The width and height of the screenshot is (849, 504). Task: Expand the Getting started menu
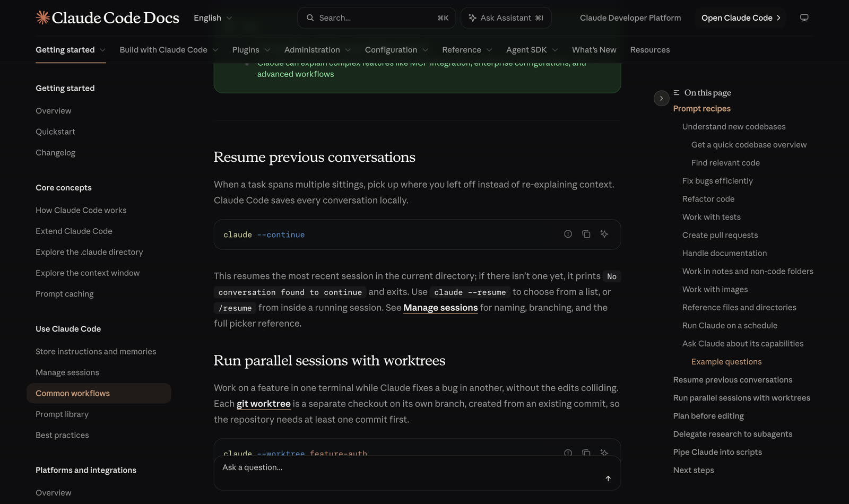click(71, 50)
